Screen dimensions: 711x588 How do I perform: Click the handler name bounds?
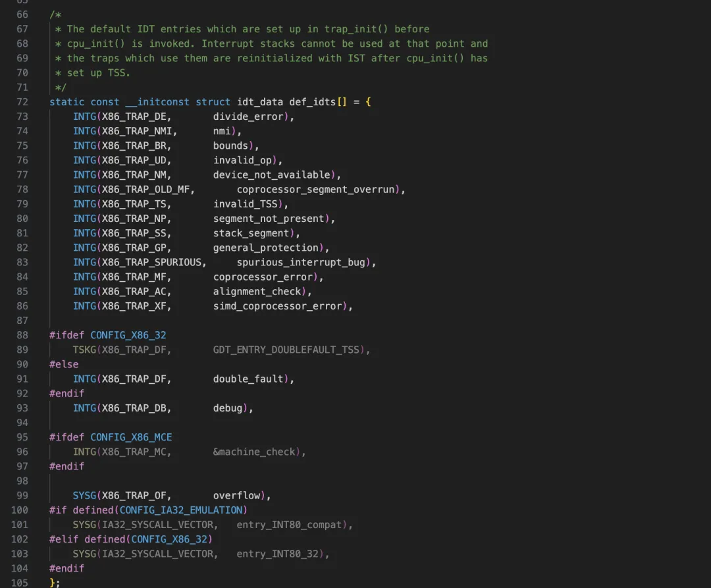click(x=231, y=146)
